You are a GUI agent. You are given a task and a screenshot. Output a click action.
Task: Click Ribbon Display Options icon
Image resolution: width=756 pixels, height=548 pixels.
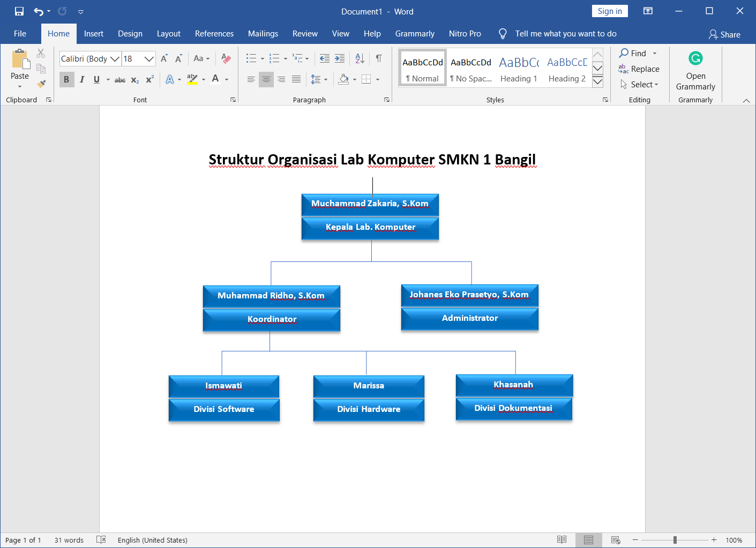648,11
